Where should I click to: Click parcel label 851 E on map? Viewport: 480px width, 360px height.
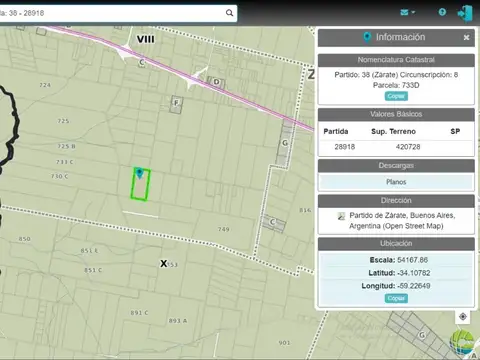(89, 251)
